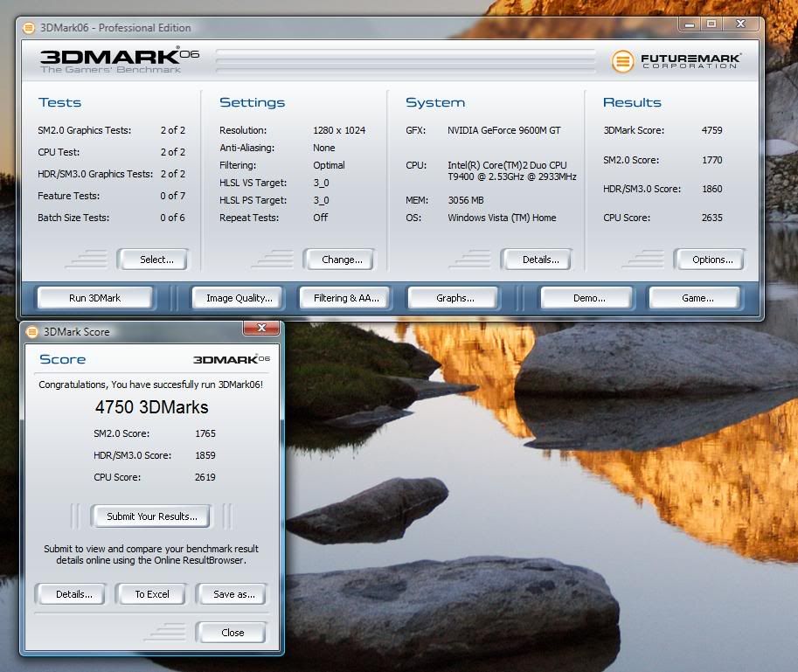Minimize the 3DMark06 main window
Viewport: 798px width, 672px height.
690,24
